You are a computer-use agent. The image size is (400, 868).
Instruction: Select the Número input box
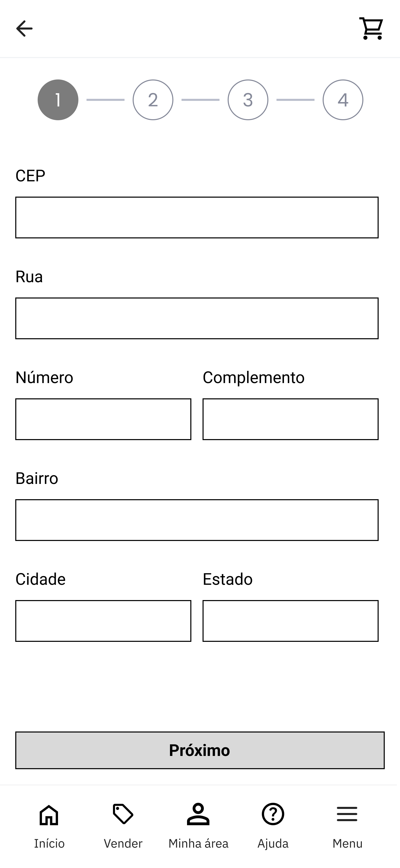pos(103,419)
